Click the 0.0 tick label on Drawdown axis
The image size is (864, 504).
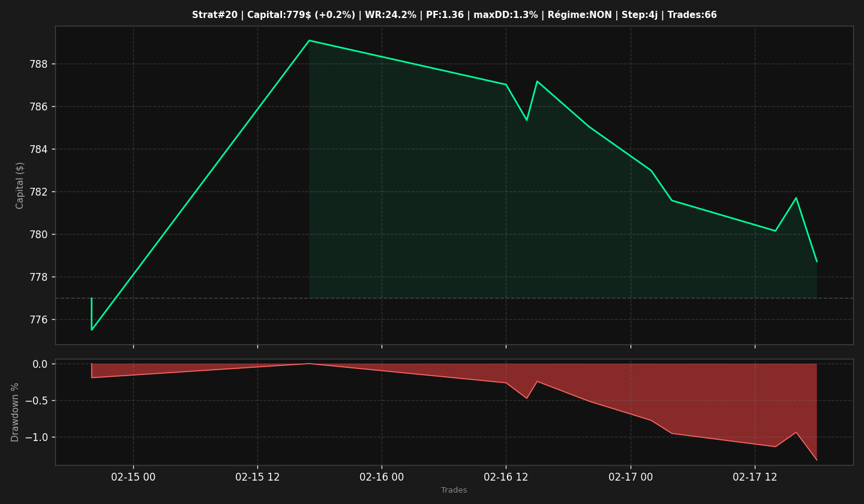[x=40, y=364]
